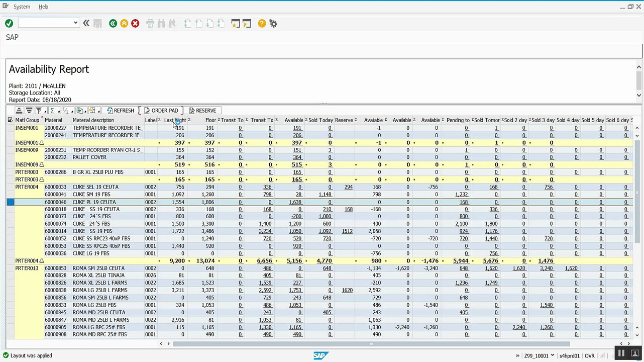Click the Find Next binoculars-plus icon
Screen dimensions: 644x362
point(172,23)
